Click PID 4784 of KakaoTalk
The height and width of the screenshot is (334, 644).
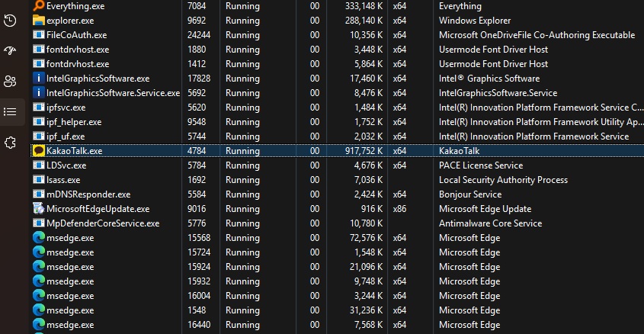click(x=197, y=151)
